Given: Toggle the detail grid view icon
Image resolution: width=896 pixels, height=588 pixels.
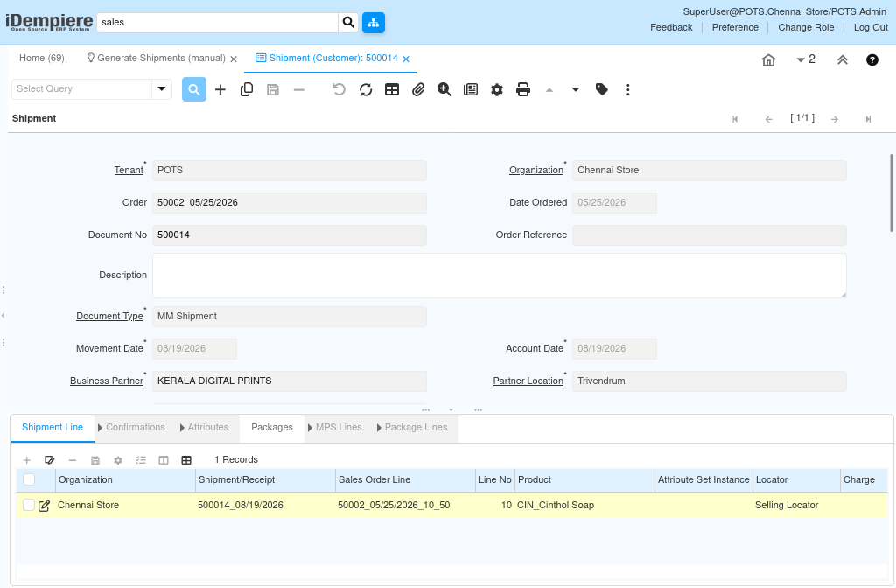Looking at the screenshot, I should click(x=186, y=460).
